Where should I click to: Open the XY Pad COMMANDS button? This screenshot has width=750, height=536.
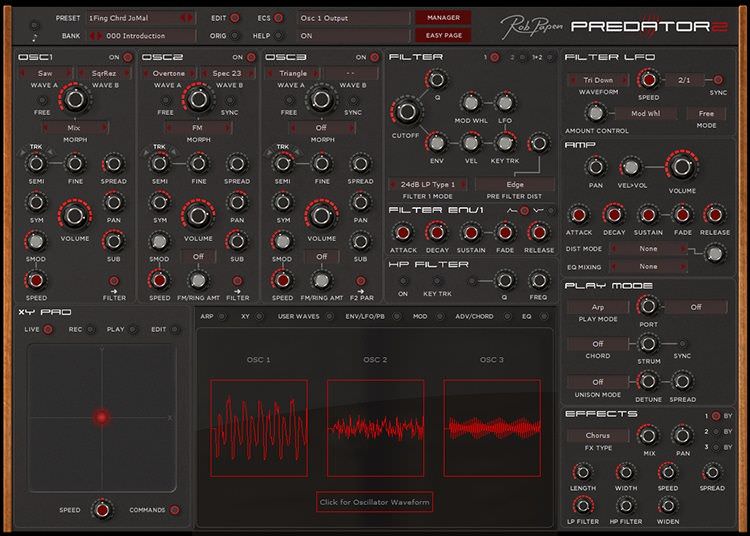click(x=174, y=510)
